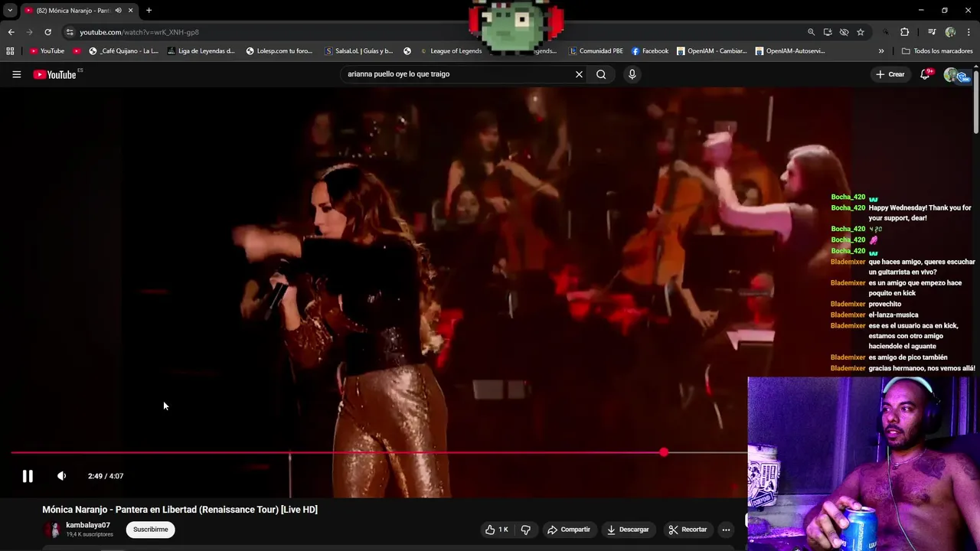The width and height of the screenshot is (980, 551).
Task: Open more actions three-dot menu
Action: click(726, 530)
